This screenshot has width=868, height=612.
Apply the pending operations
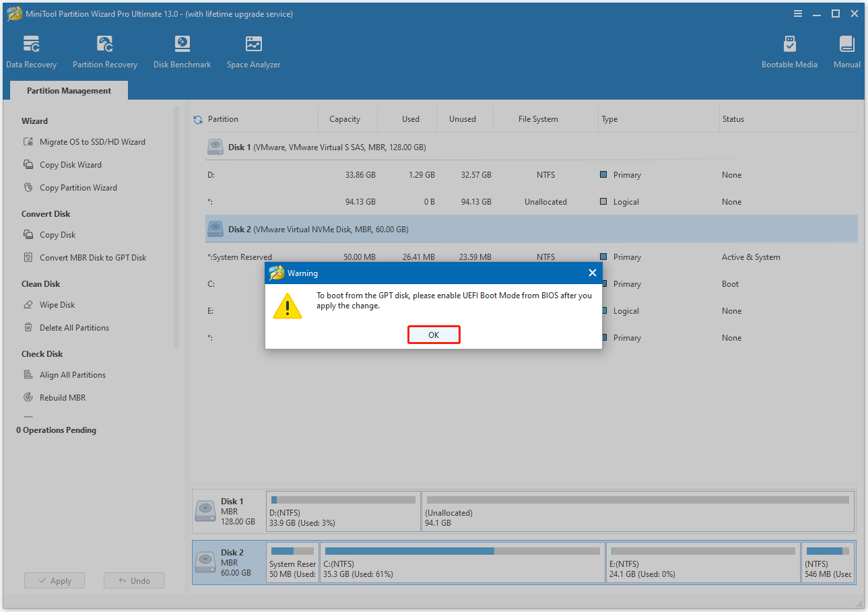pyautogui.click(x=54, y=580)
